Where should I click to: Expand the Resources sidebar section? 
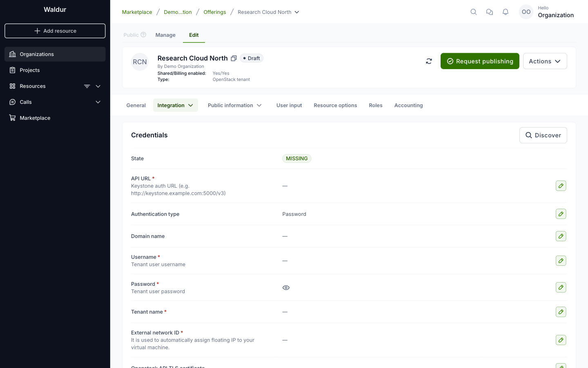coord(98,86)
